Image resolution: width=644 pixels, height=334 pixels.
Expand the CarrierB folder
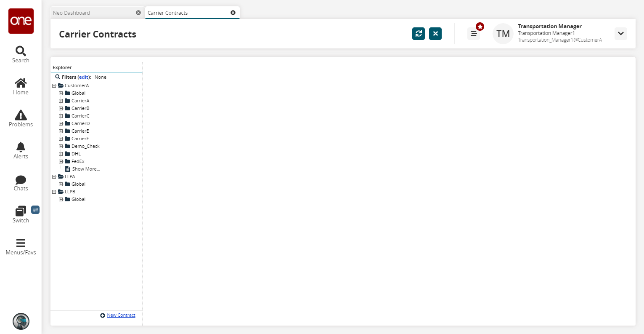tap(61, 108)
